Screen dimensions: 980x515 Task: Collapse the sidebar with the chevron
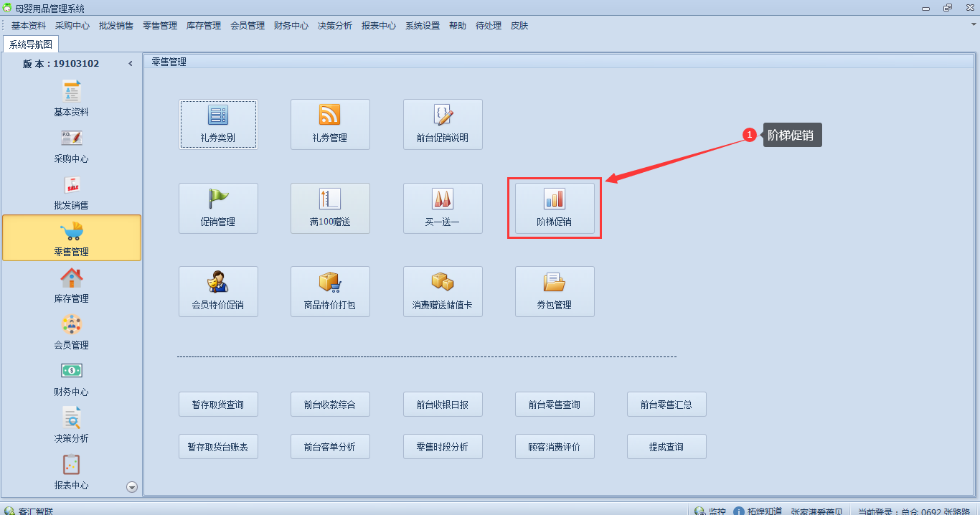click(x=131, y=64)
